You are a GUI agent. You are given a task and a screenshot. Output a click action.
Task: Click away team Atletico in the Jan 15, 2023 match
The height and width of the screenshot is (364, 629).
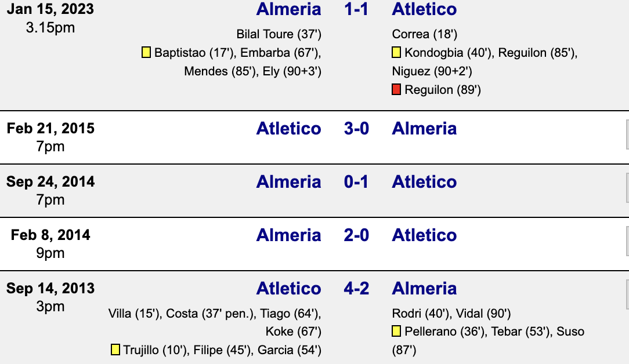coord(424,9)
